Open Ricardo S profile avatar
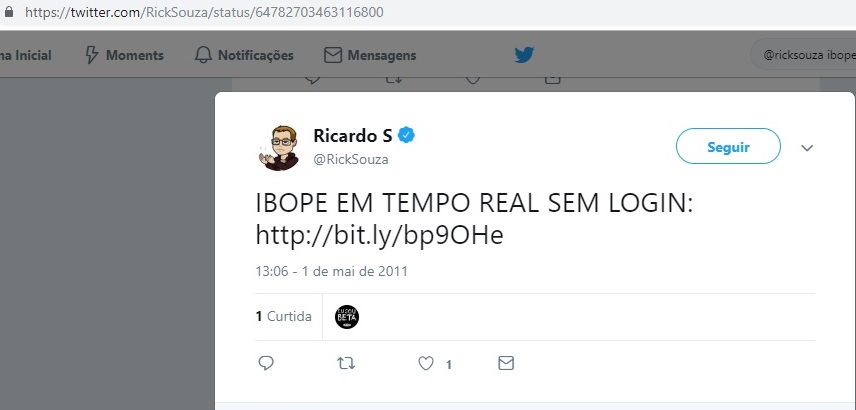 278,147
